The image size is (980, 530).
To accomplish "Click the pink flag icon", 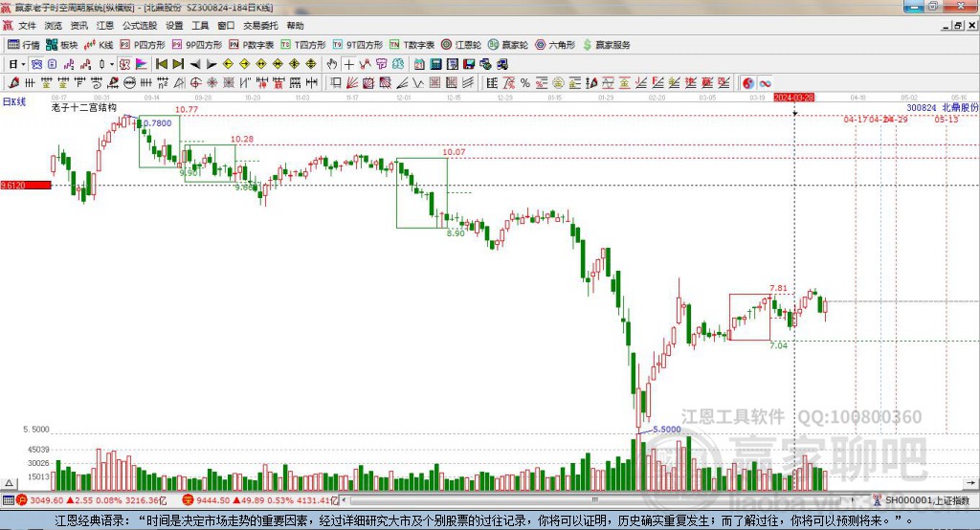I will 142,64.
